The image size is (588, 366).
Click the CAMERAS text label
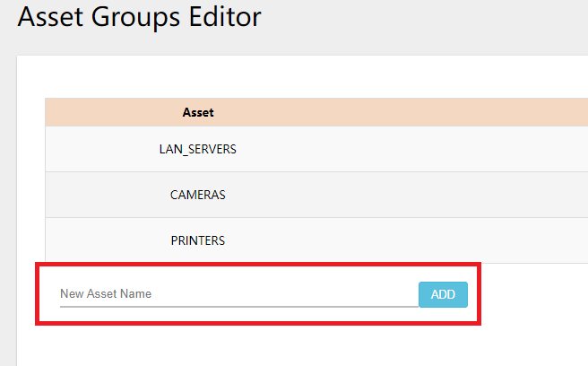pyautogui.click(x=197, y=195)
